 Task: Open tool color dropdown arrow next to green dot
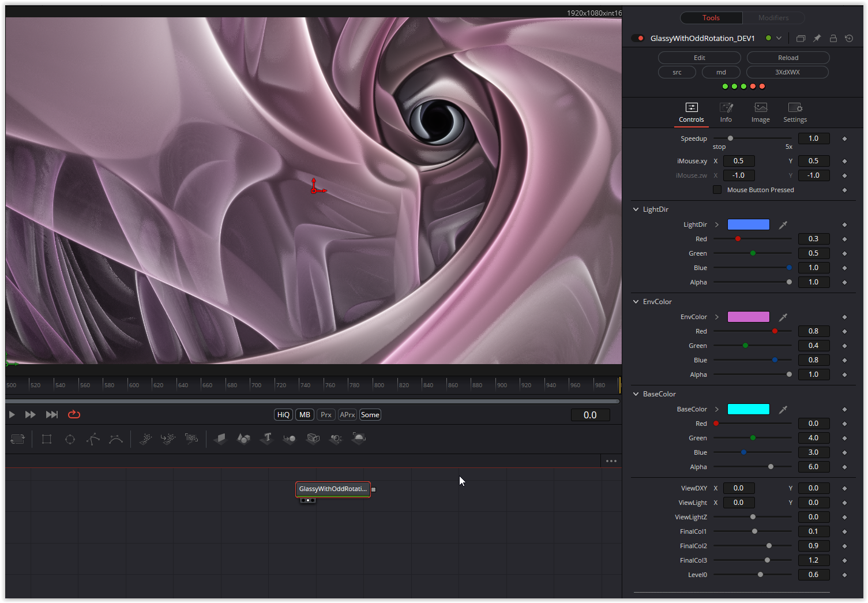pos(779,38)
